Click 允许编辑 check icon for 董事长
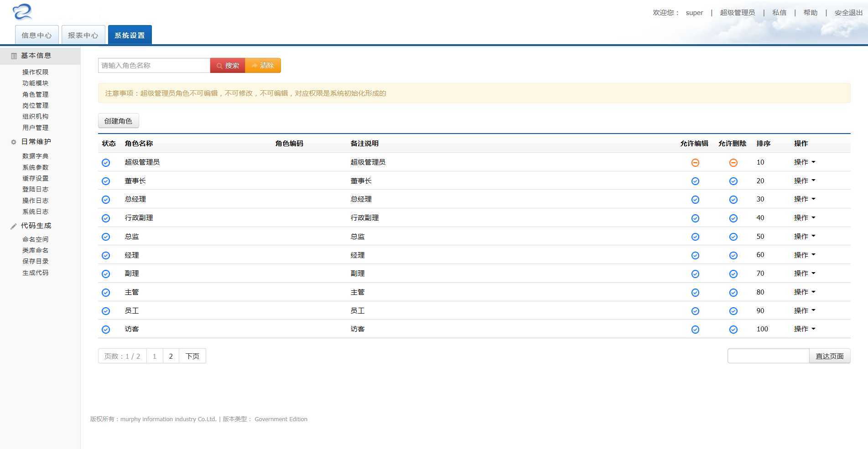Image resolution: width=868 pixels, height=449 pixels. tap(695, 181)
